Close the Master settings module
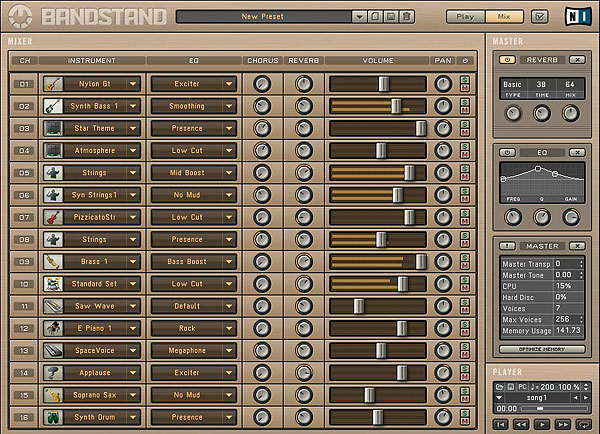This screenshot has width=600, height=434. click(x=577, y=246)
